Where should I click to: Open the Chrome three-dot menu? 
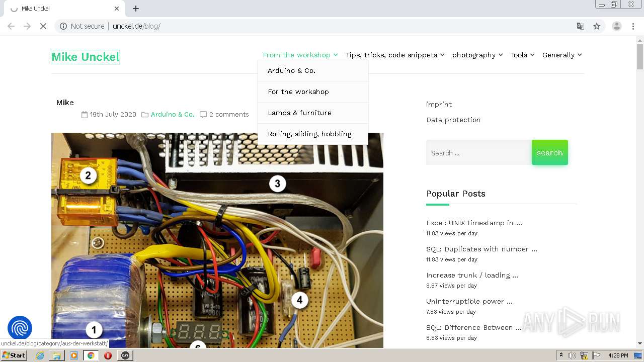click(x=633, y=26)
